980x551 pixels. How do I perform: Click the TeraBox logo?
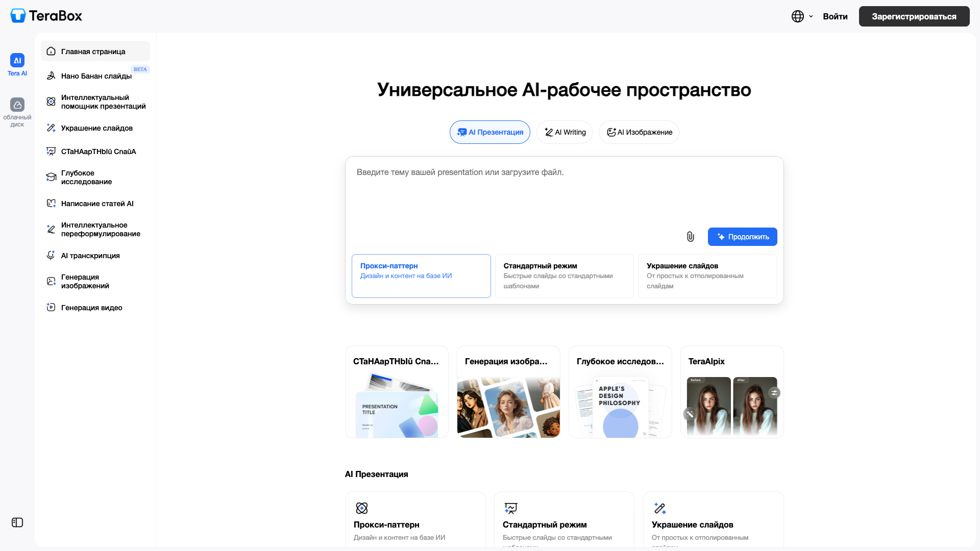pos(46,16)
